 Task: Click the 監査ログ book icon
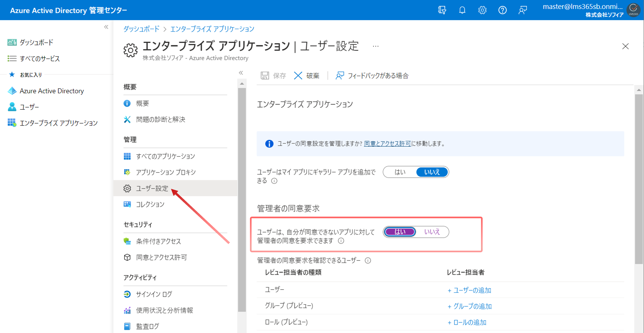[127, 326]
